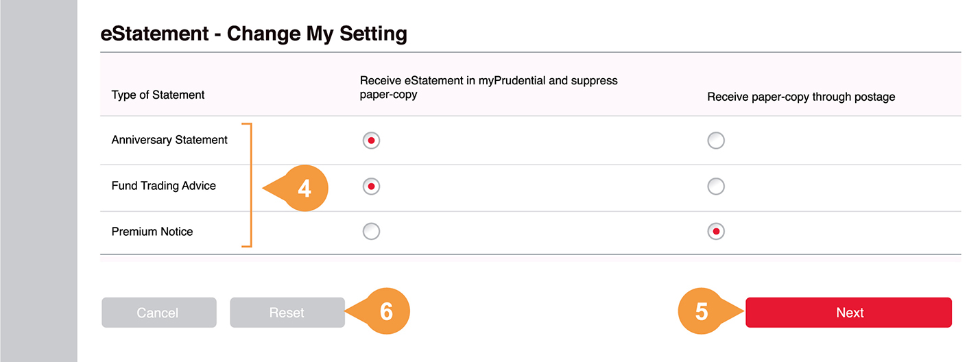Click the Type of Statement column header
This screenshot has width=980, height=362.
point(158,95)
